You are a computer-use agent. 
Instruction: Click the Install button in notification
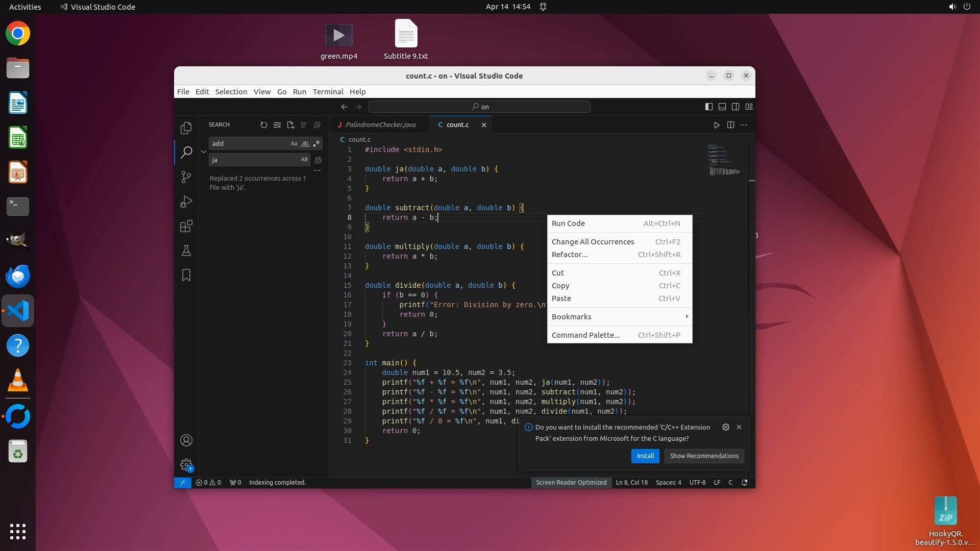[645, 456]
